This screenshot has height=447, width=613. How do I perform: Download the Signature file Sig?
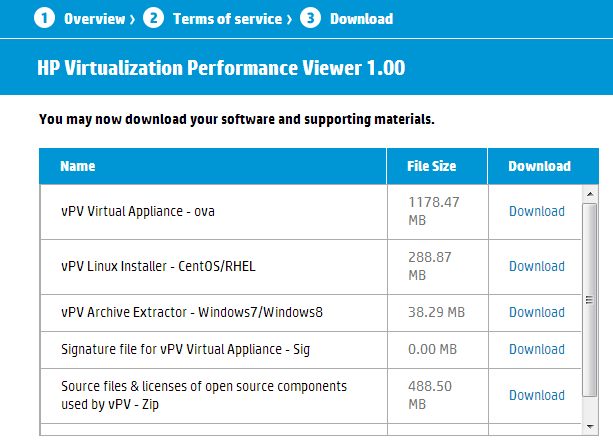537,349
